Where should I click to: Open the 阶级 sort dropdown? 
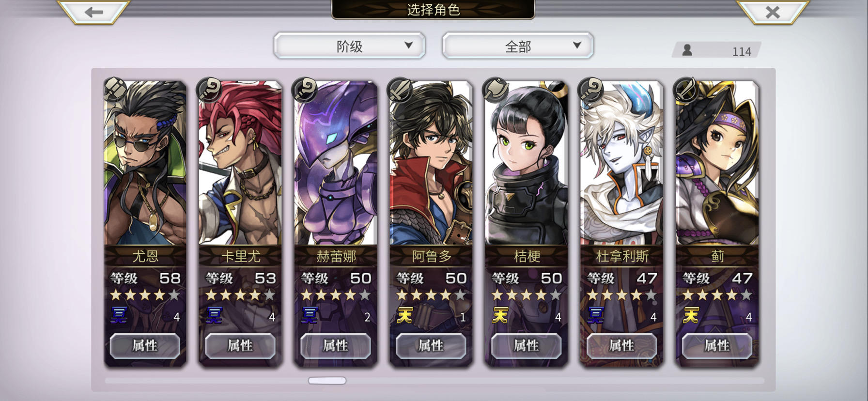coord(349,46)
